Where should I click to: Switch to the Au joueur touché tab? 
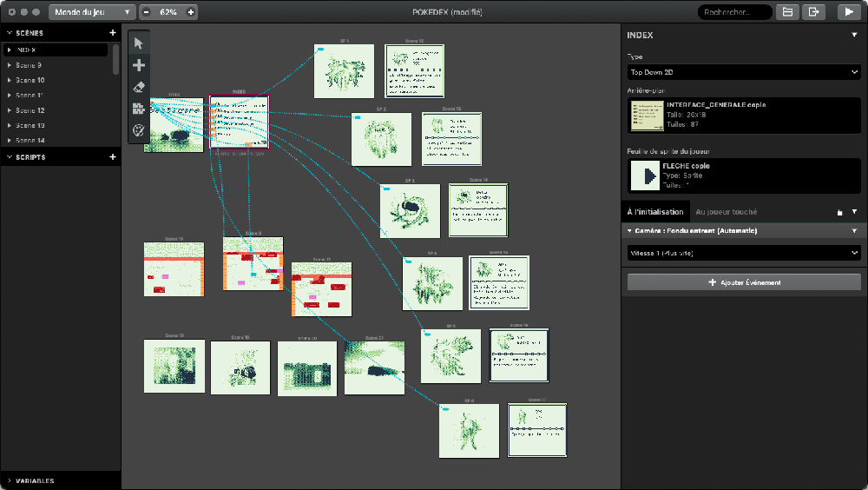click(726, 211)
